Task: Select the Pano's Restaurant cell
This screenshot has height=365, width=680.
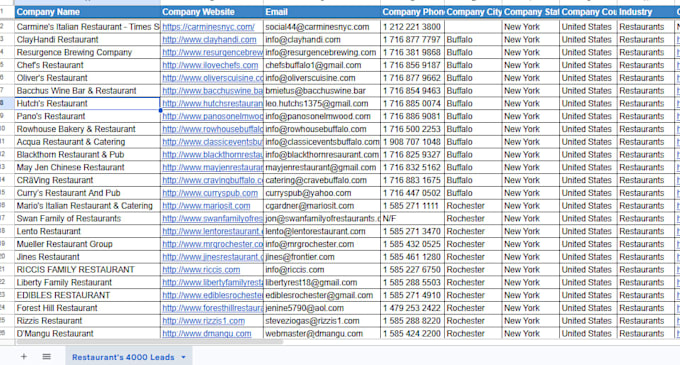Action: click(88, 116)
